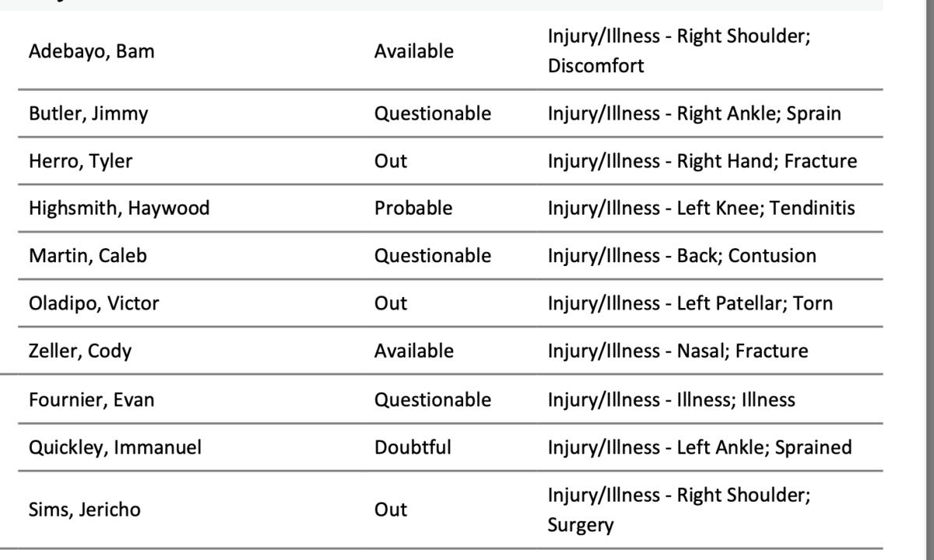The image size is (934, 560).
Task: Click the Doubtful status for Quickley
Action: 413,447
